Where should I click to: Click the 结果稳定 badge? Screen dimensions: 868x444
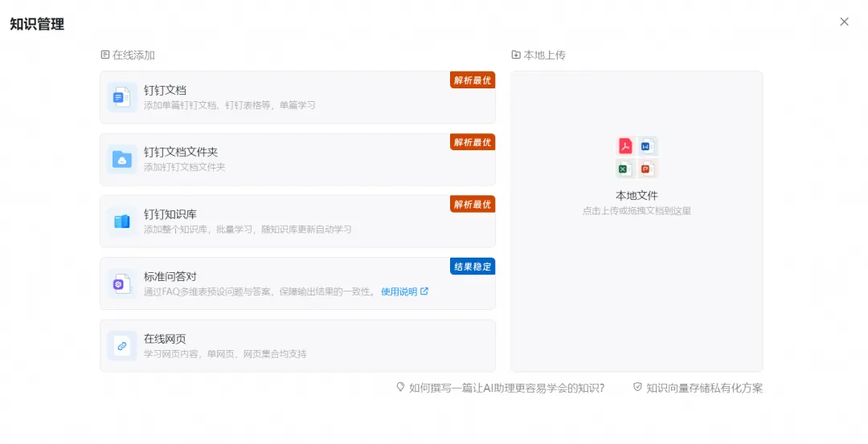point(473,267)
